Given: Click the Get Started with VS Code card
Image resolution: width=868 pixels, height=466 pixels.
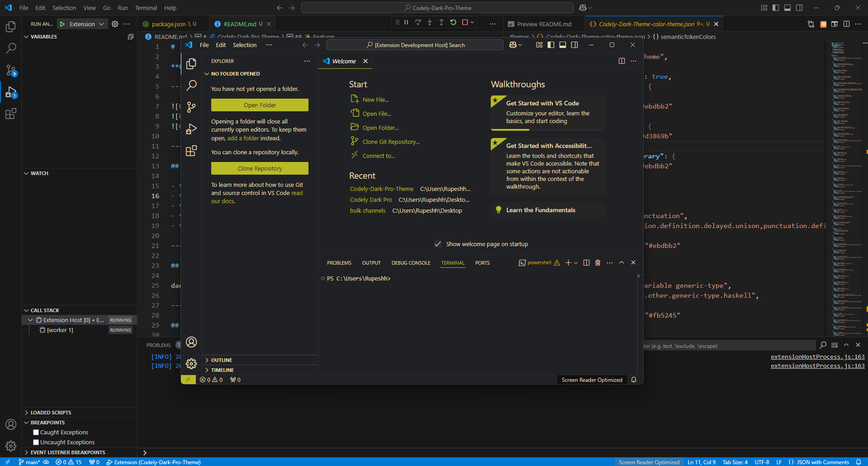Looking at the screenshot, I should coord(548,113).
